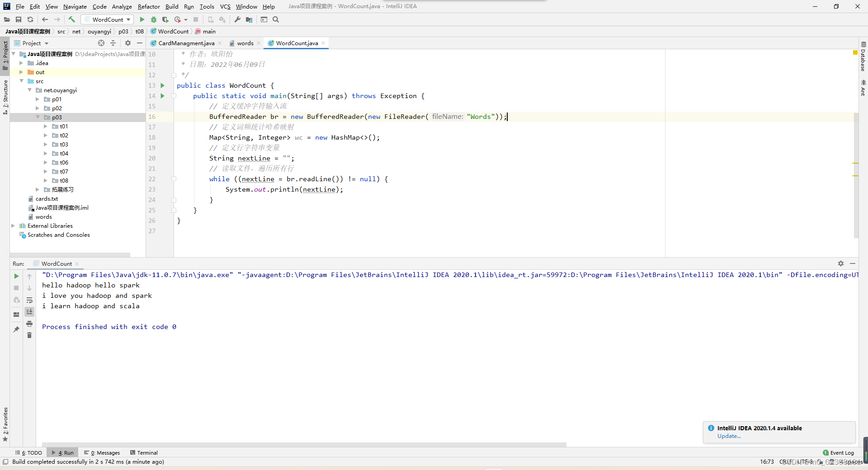Screen dimensions: 868x470
Task: Open the Terminal tool window tab
Action: point(144,453)
